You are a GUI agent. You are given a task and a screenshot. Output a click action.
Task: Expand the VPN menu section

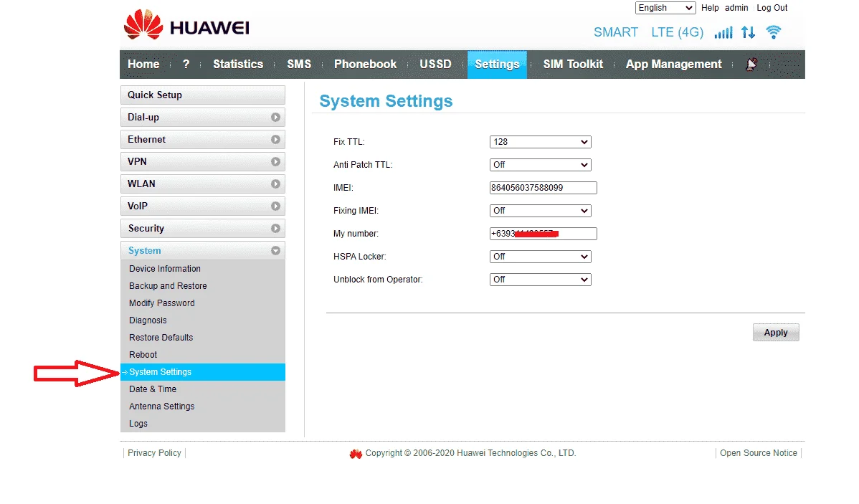203,161
